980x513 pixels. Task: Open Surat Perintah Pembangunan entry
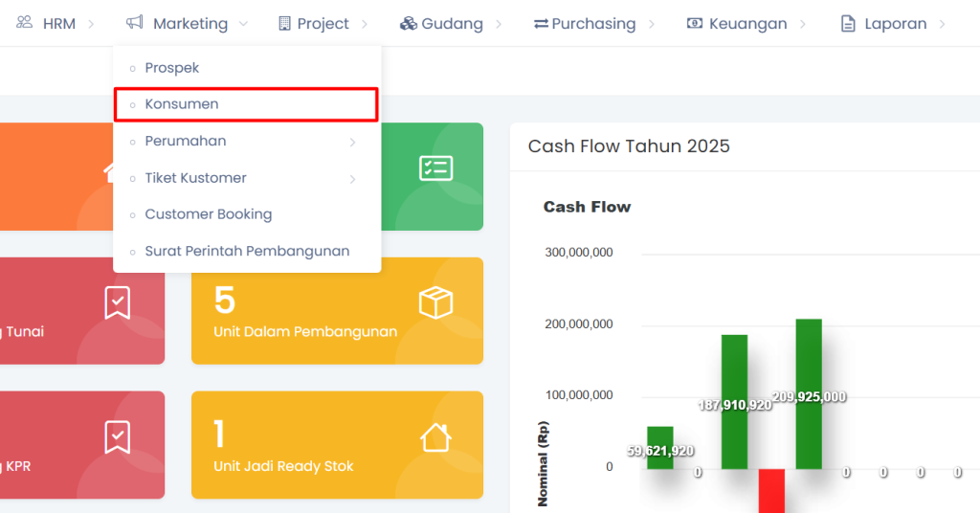[247, 252]
